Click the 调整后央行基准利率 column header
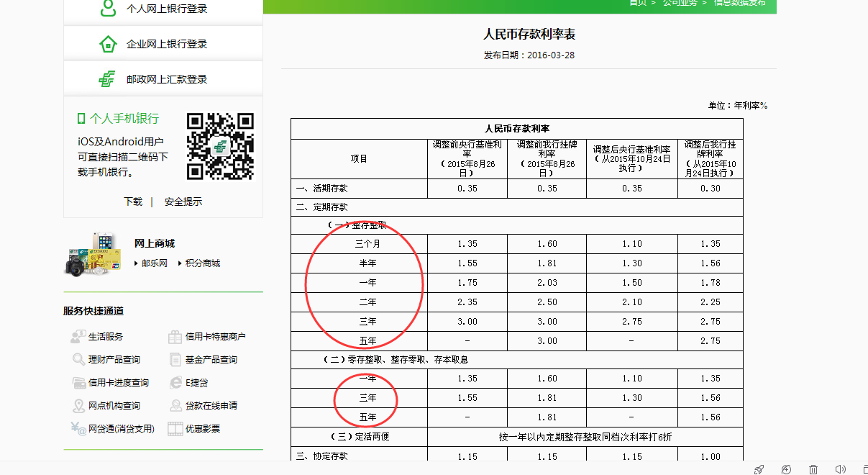This screenshot has height=475, width=868. coord(632,158)
